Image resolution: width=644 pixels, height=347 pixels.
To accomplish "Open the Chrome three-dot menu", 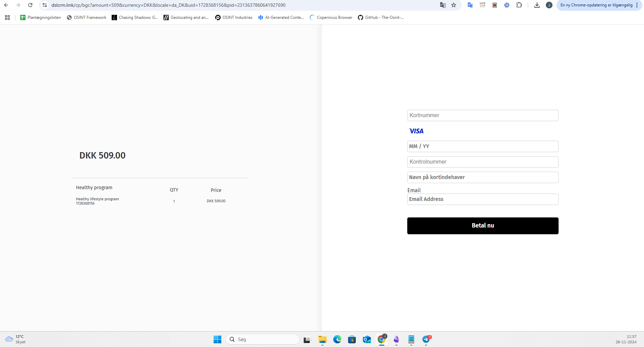I will point(637,5).
